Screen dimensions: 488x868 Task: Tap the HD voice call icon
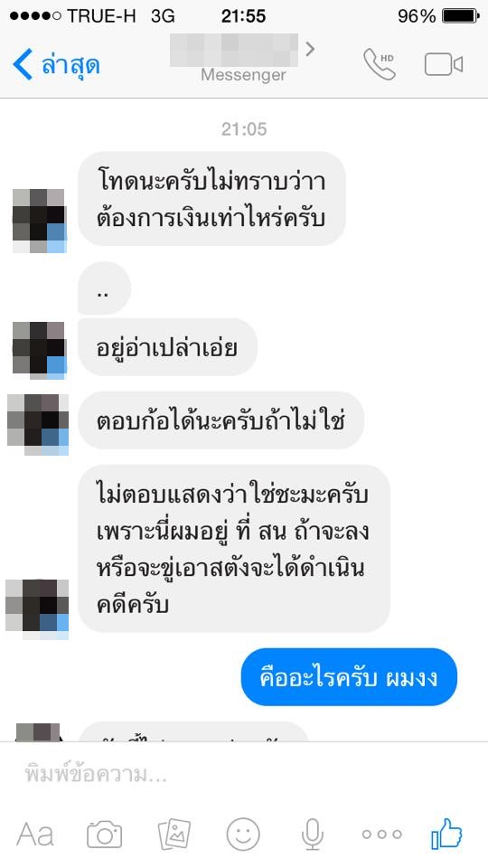tap(380, 64)
